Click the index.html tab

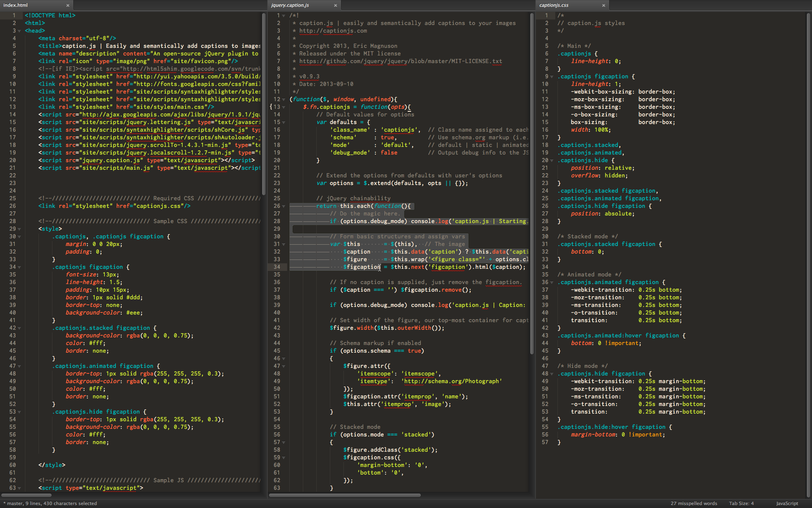point(33,5)
